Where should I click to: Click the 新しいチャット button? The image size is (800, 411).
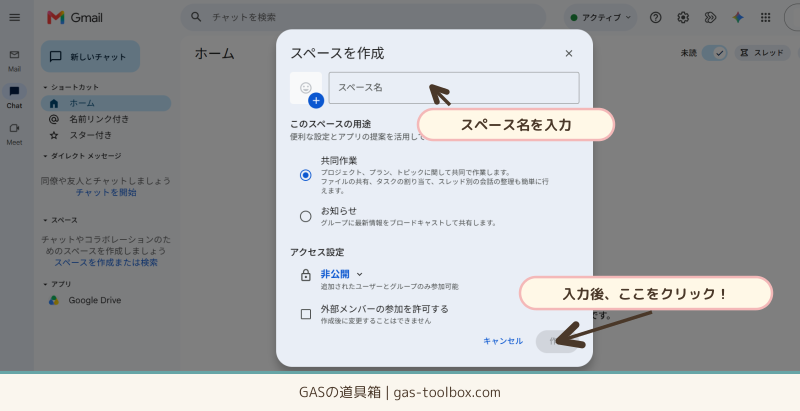coord(90,57)
